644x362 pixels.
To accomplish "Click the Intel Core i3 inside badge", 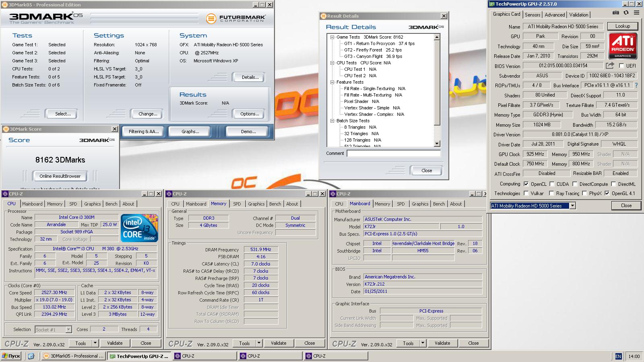I will pyautogui.click(x=139, y=228).
